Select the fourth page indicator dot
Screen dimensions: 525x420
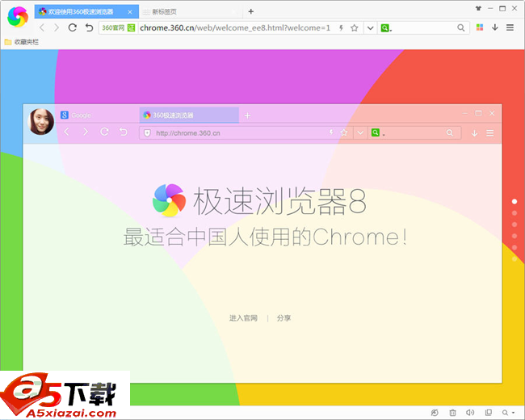tap(514, 236)
